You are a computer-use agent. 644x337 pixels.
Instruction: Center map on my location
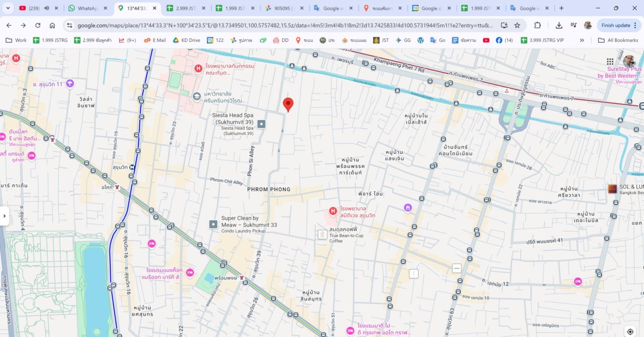[630, 331]
